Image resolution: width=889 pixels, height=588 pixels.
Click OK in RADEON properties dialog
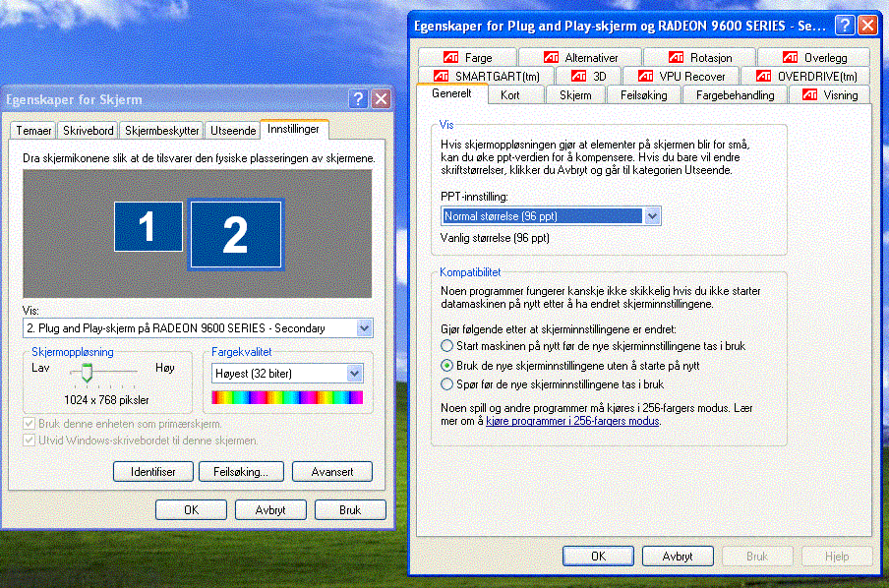(x=598, y=557)
